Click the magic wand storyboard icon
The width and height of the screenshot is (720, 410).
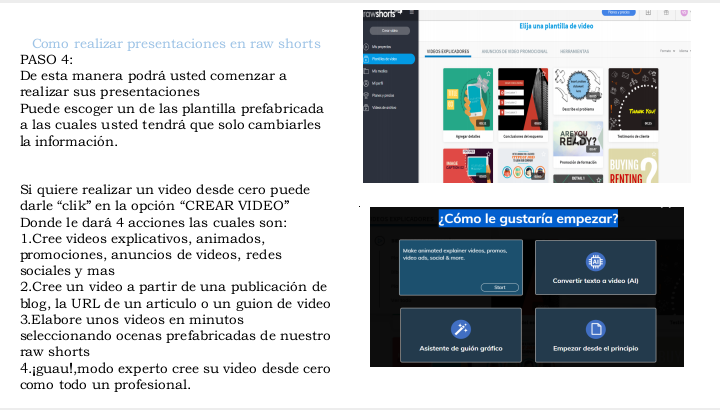pos(461,329)
